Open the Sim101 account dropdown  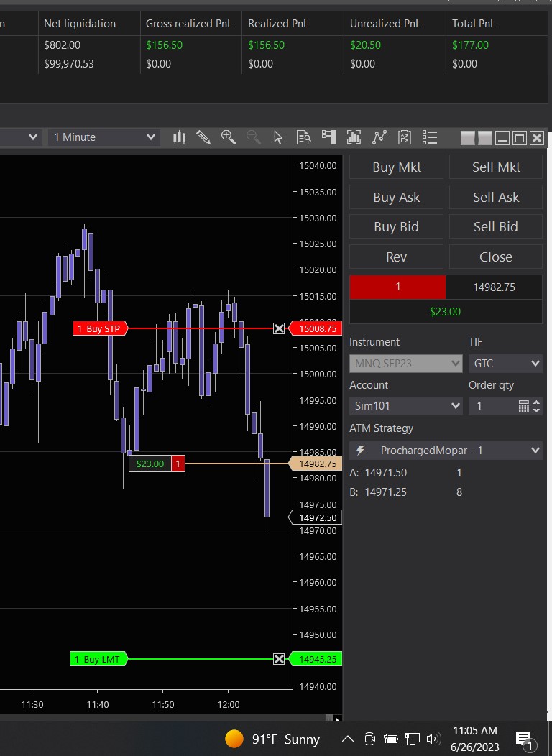pos(406,406)
